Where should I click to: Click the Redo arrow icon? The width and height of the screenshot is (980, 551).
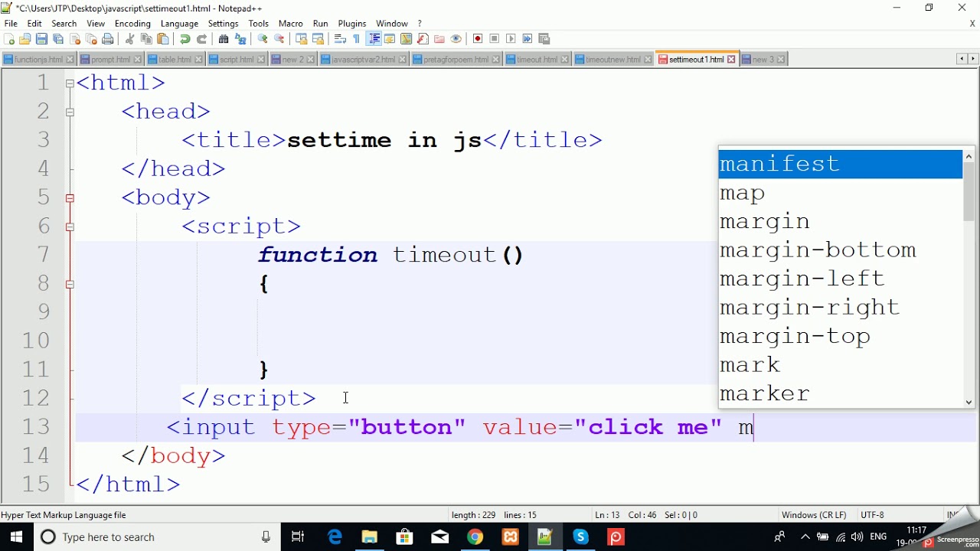[202, 39]
